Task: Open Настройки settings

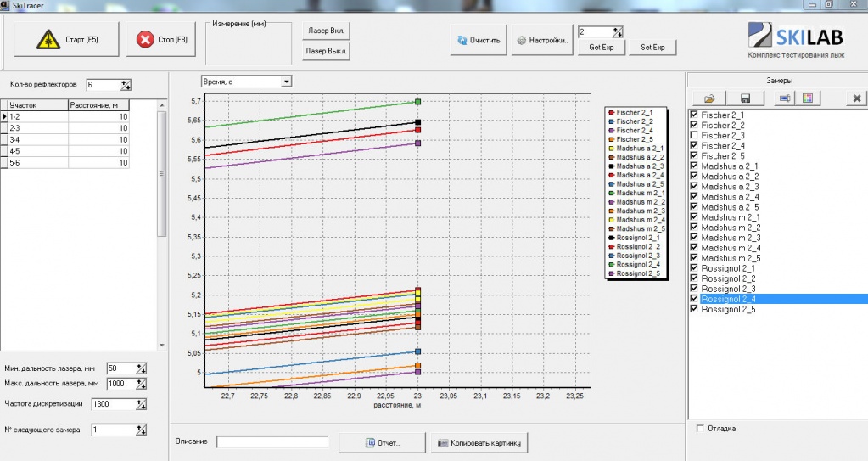Action: click(x=542, y=40)
